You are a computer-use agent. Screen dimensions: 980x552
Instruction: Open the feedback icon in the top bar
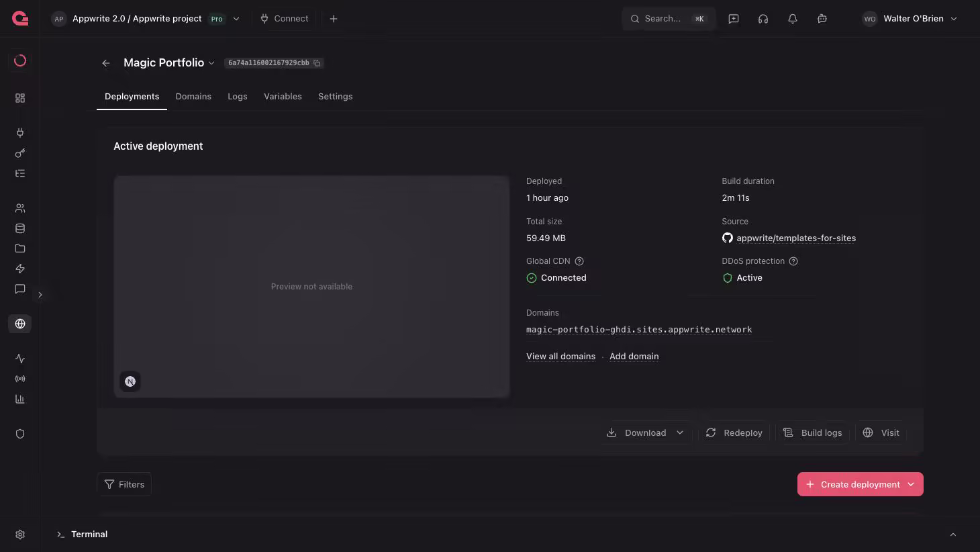(x=734, y=19)
